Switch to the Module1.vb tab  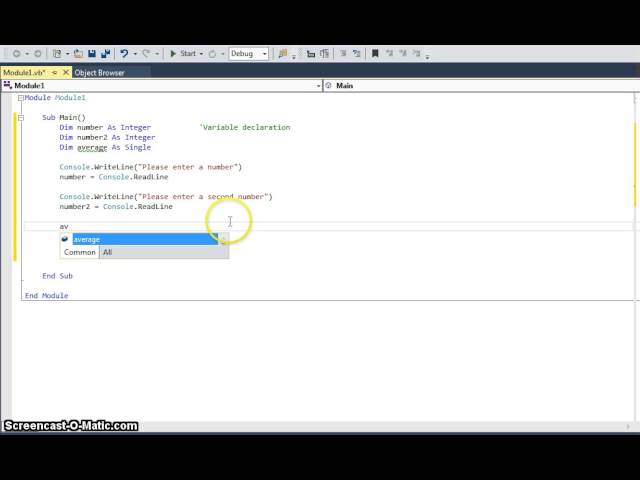[x=24, y=73]
